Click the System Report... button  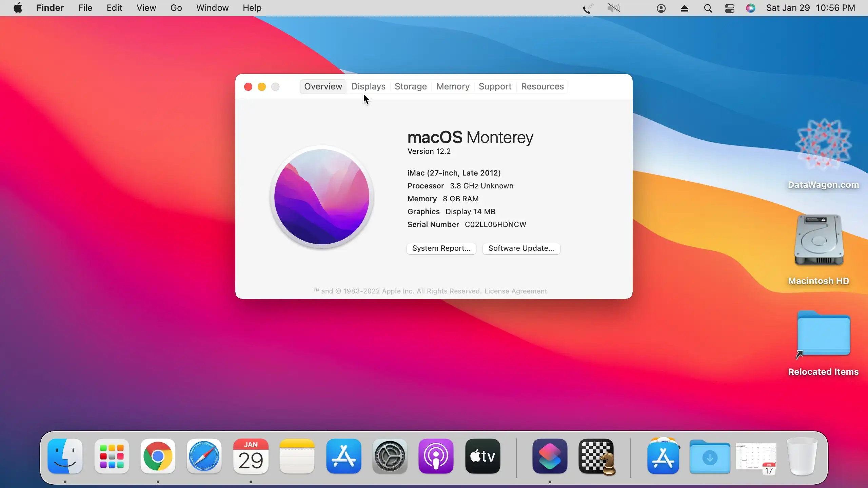pyautogui.click(x=441, y=248)
